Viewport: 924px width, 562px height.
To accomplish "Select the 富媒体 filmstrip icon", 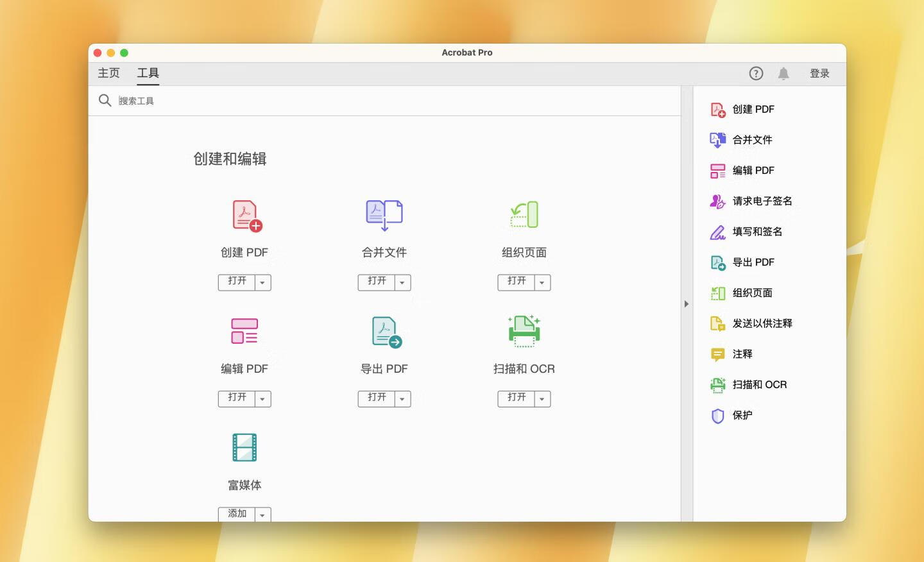I will (x=244, y=447).
